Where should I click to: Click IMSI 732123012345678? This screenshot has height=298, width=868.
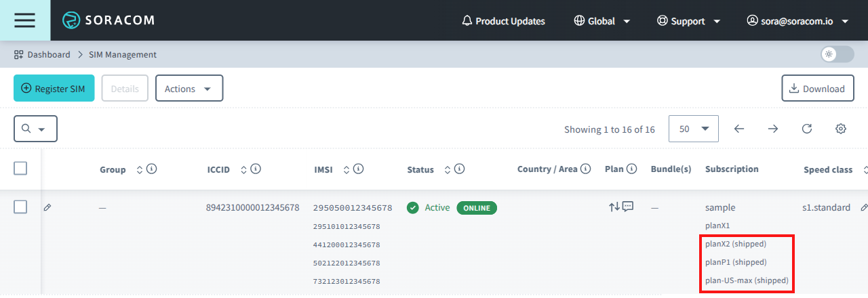point(346,281)
